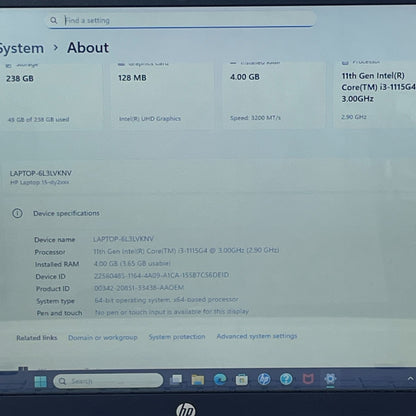The image size is (416, 416).
Task: Open the Domain or workgroup link
Action: point(103,338)
